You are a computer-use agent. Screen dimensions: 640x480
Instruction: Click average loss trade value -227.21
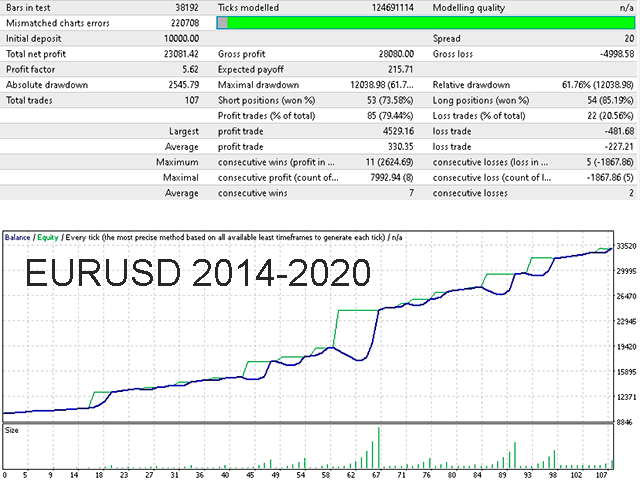[x=619, y=147]
